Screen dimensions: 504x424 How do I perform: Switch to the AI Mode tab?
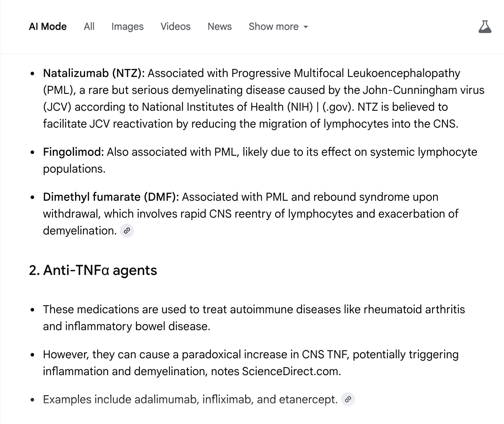coord(48,27)
